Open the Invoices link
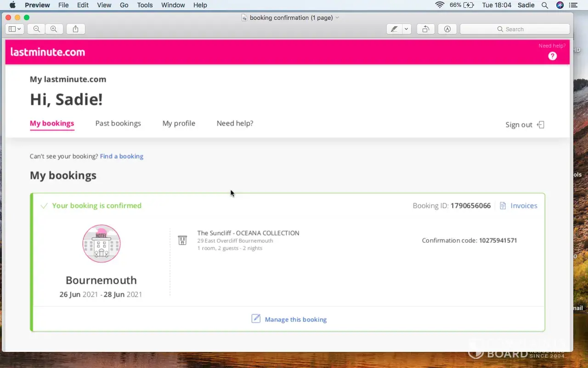Image resolution: width=588 pixels, height=368 pixels. point(523,206)
